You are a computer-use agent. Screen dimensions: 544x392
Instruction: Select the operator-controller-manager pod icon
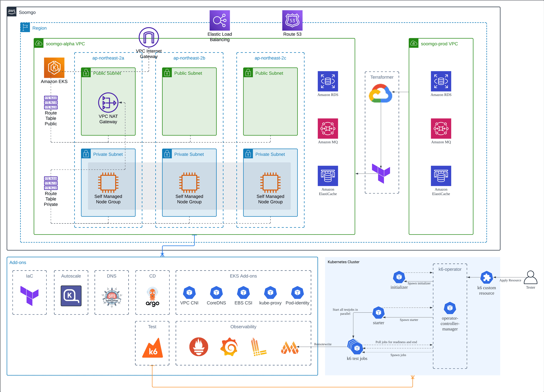click(450, 308)
